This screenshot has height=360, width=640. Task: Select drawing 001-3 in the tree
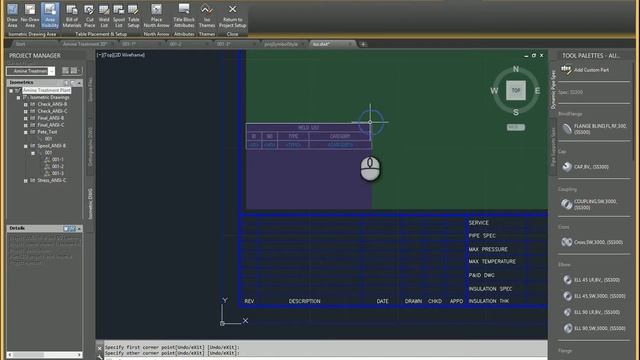click(x=58, y=173)
